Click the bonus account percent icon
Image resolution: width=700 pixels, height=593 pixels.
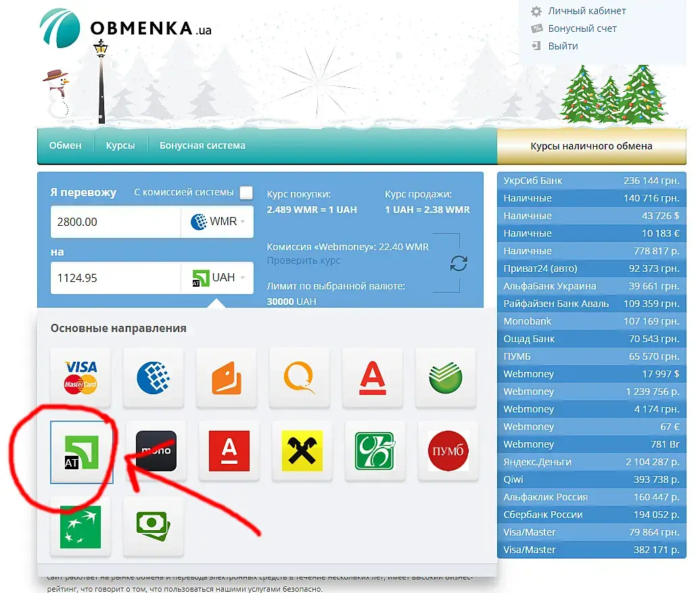point(536,28)
